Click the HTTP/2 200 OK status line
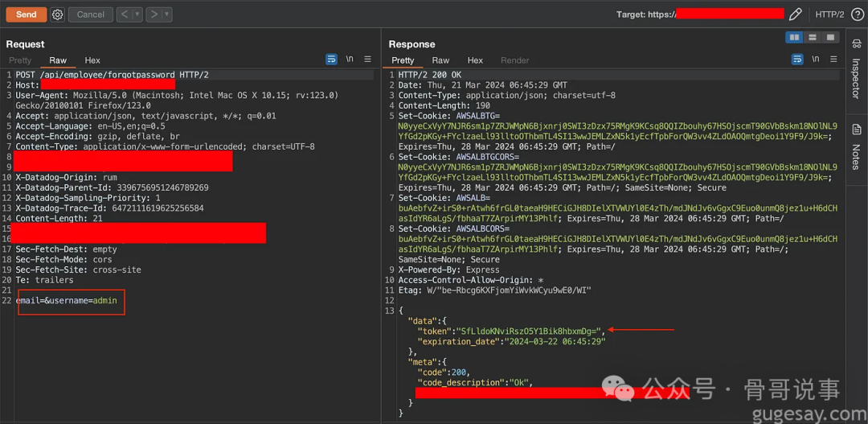Image resolution: width=868 pixels, height=424 pixels. [429, 75]
